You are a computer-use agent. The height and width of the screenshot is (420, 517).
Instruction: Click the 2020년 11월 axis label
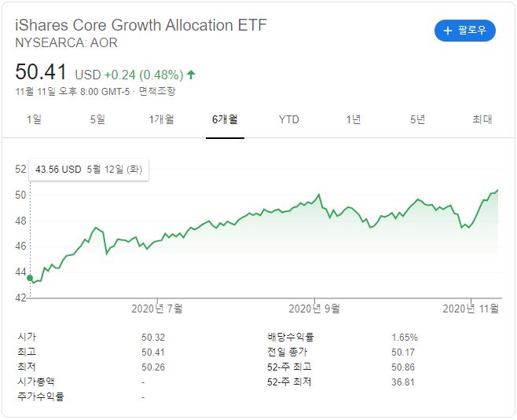471,309
